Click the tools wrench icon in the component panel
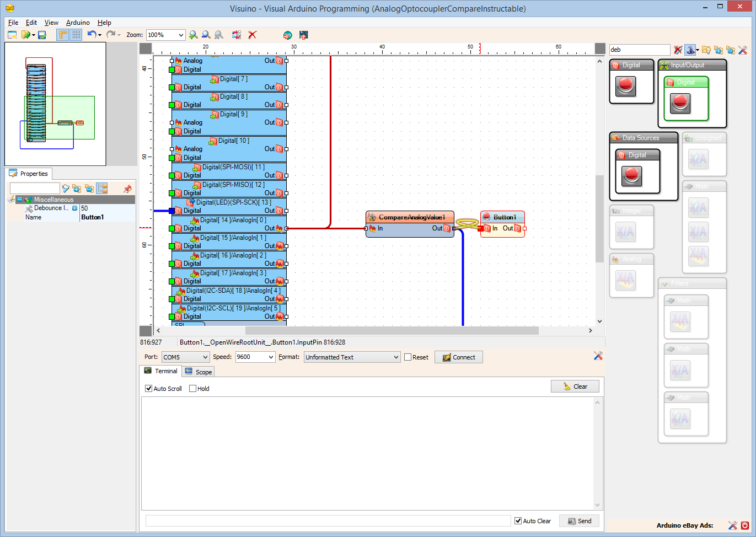The width and height of the screenshot is (756, 537). 742,50
